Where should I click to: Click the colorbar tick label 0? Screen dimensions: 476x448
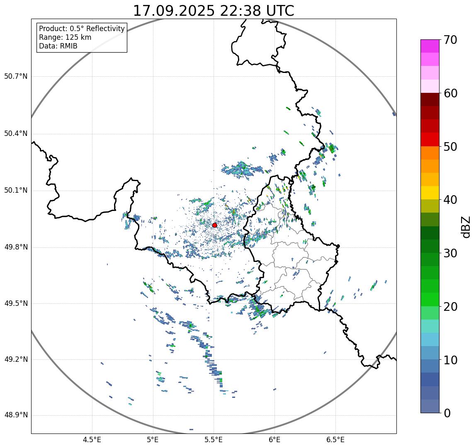tap(447, 413)
